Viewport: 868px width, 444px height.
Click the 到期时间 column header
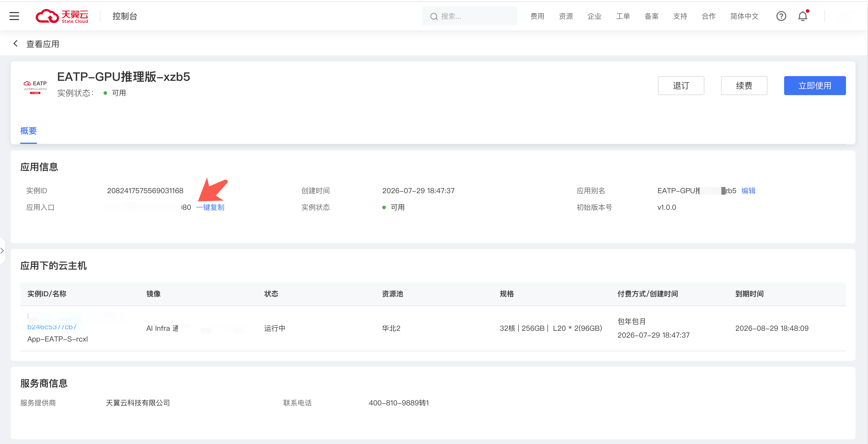click(x=749, y=294)
